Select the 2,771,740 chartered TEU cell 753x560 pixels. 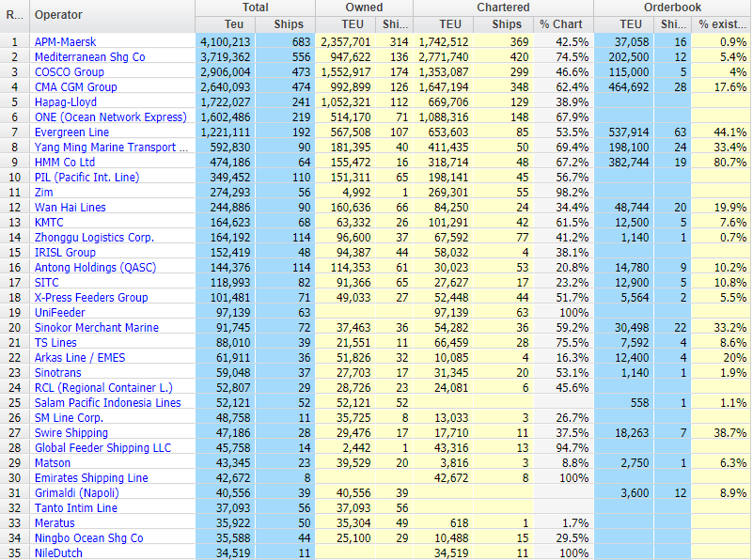443,57
